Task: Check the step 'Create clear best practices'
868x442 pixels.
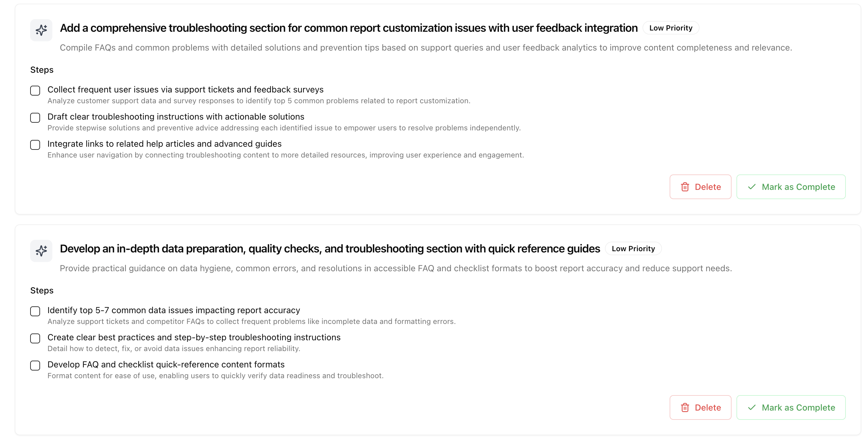Action: pos(35,338)
